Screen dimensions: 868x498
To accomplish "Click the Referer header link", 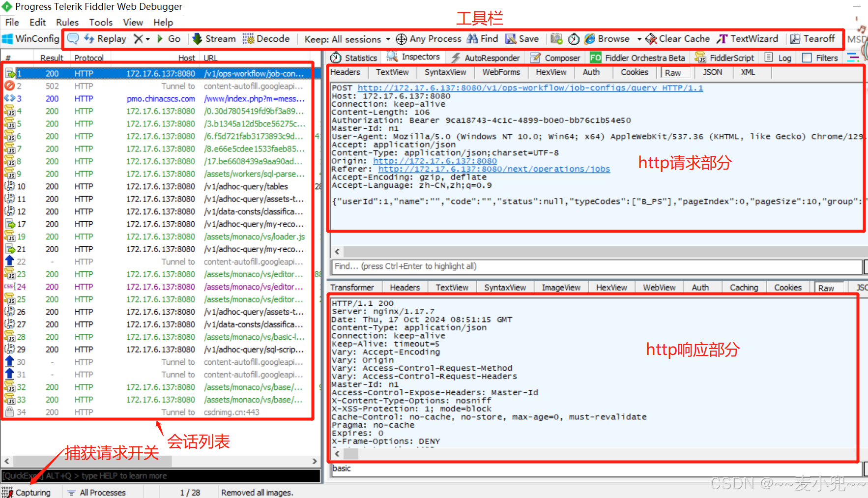I will click(x=494, y=169).
